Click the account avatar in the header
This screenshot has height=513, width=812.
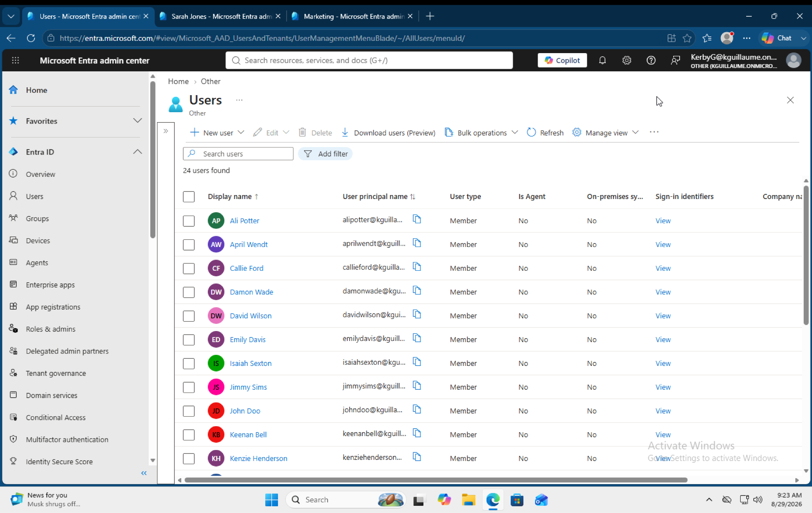tap(793, 60)
